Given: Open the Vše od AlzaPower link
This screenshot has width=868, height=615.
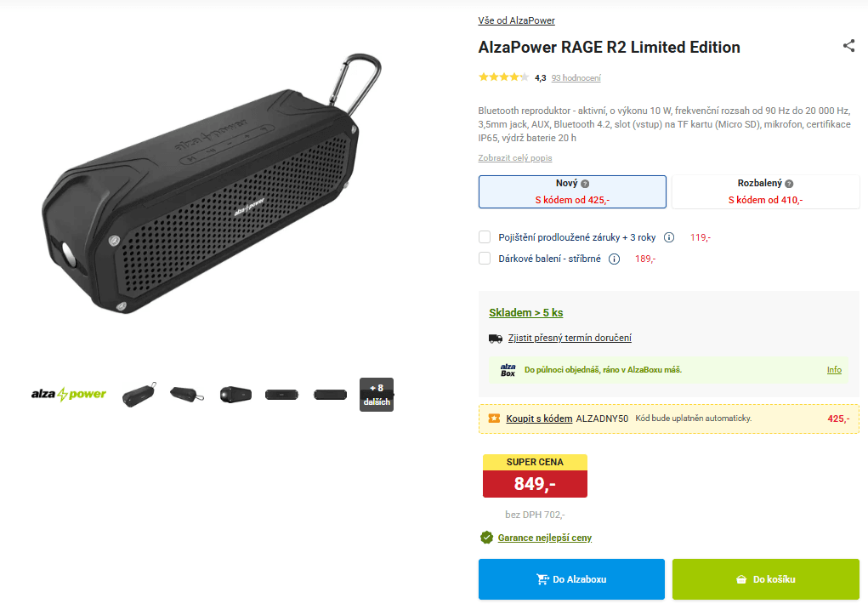Looking at the screenshot, I should (516, 20).
